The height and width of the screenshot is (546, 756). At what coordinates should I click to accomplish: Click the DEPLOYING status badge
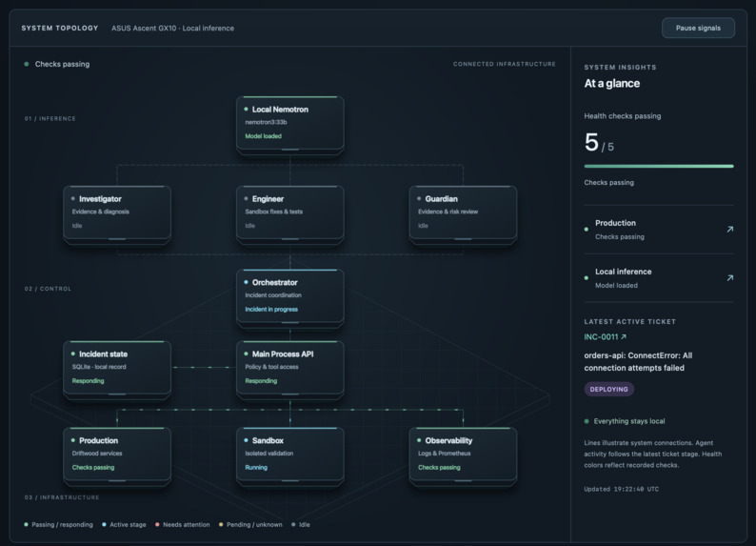(x=609, y=389)
